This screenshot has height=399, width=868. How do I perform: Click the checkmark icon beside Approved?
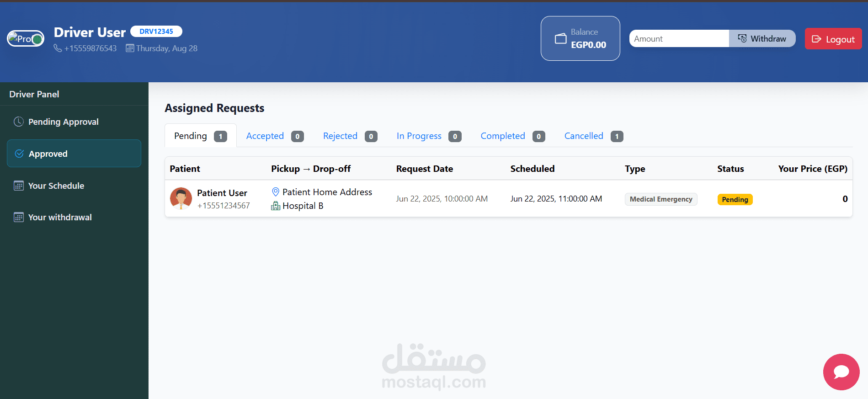19,154
